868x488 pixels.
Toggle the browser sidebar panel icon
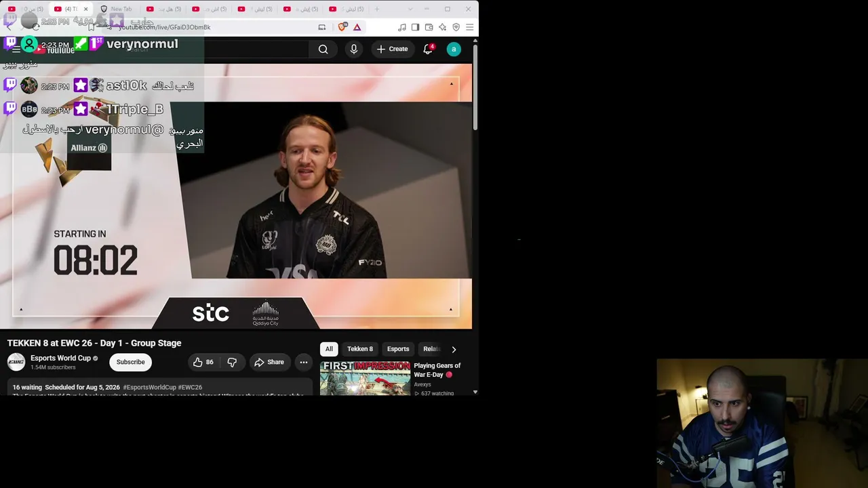coord(415,27)
